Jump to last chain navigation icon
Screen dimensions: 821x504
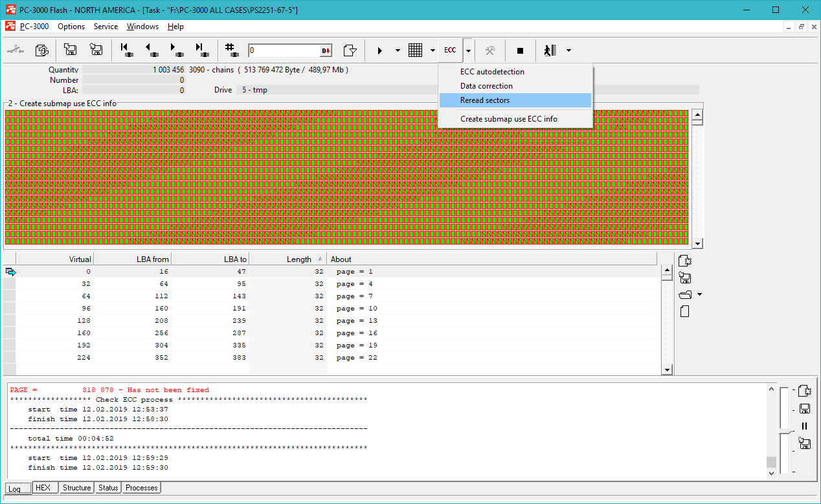[x=201, y=50]
